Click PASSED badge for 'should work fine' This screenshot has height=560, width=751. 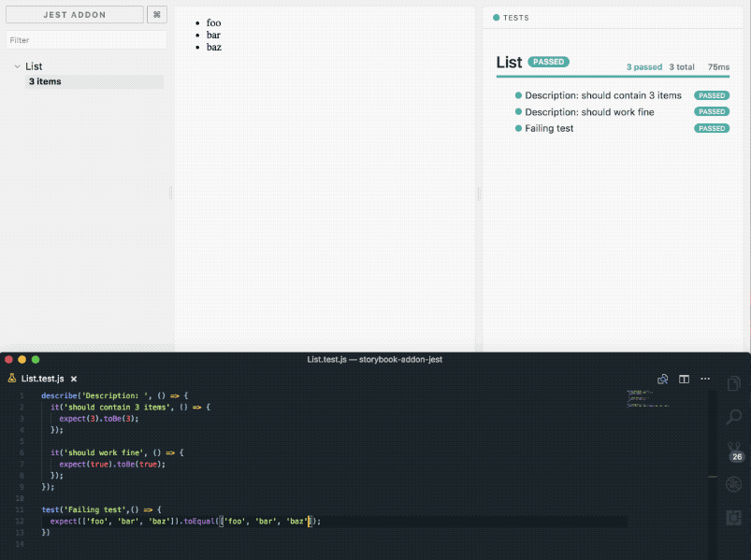point(712,111)
